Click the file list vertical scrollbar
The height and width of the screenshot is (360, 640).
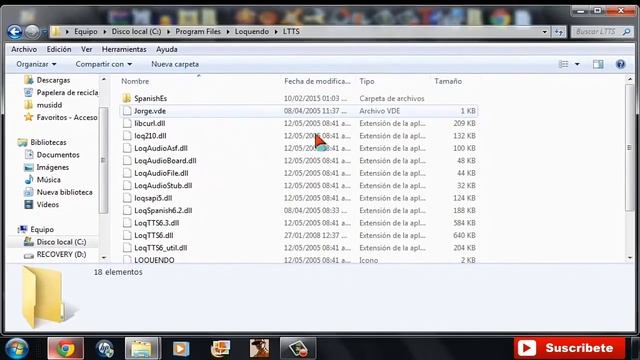click(x=630, y=148)
